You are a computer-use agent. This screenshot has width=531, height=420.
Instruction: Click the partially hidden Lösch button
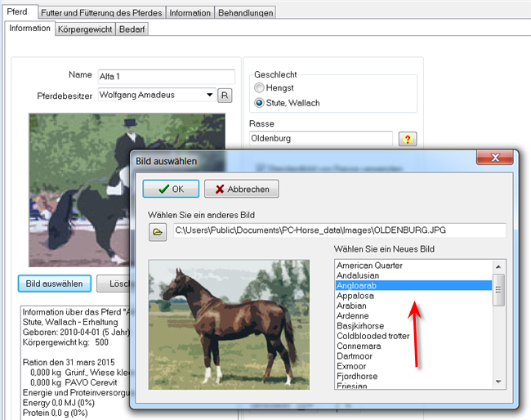[114, 284]
